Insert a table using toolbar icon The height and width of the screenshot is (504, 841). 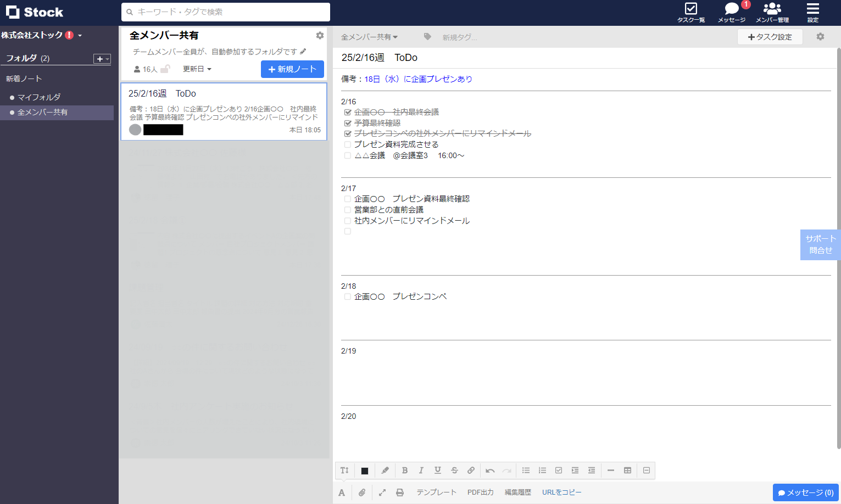click(627, 471)
